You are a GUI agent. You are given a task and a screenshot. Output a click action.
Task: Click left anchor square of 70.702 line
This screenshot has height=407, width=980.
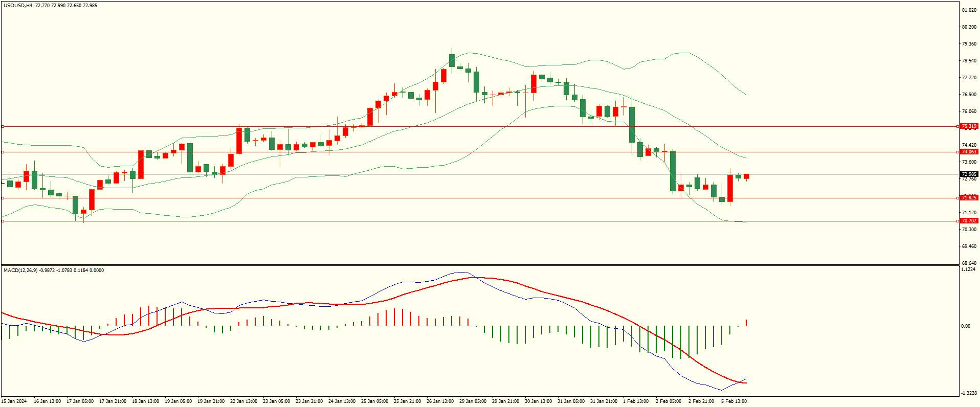(3, 221)
